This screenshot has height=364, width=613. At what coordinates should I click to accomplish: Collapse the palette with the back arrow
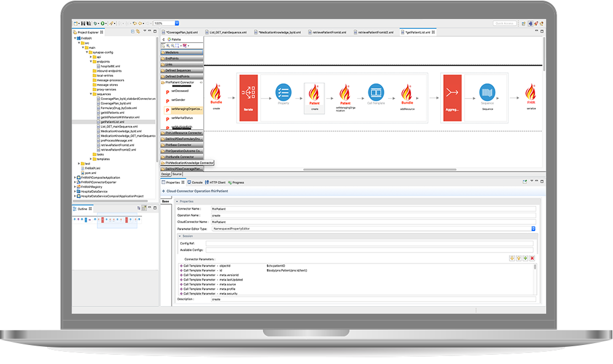(x=164, y=39)
